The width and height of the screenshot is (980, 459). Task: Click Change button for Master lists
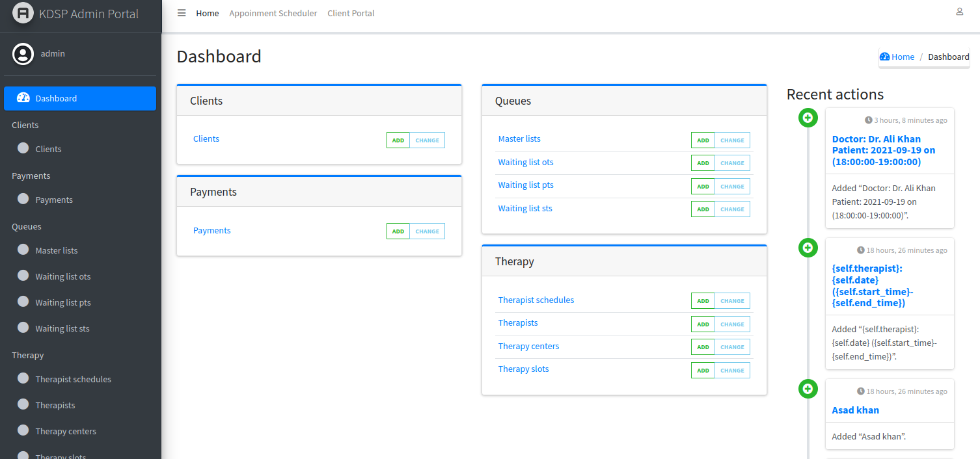pos(732,140)
